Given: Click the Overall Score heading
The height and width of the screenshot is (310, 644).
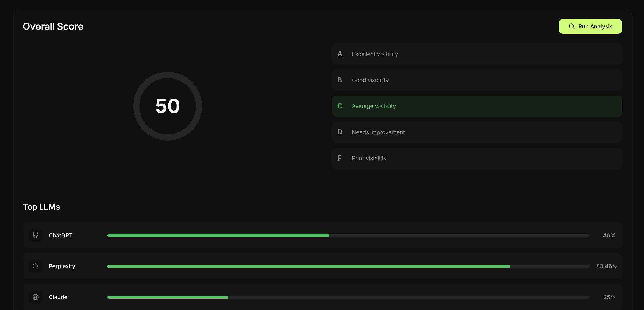Looking at the screenshot, I should pos(53,26).
